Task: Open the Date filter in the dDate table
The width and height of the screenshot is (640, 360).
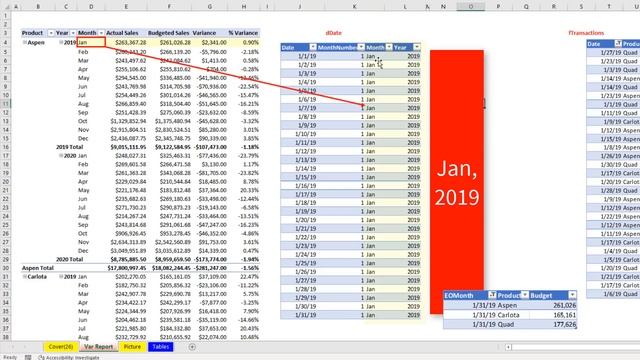Action: point(313,47)
